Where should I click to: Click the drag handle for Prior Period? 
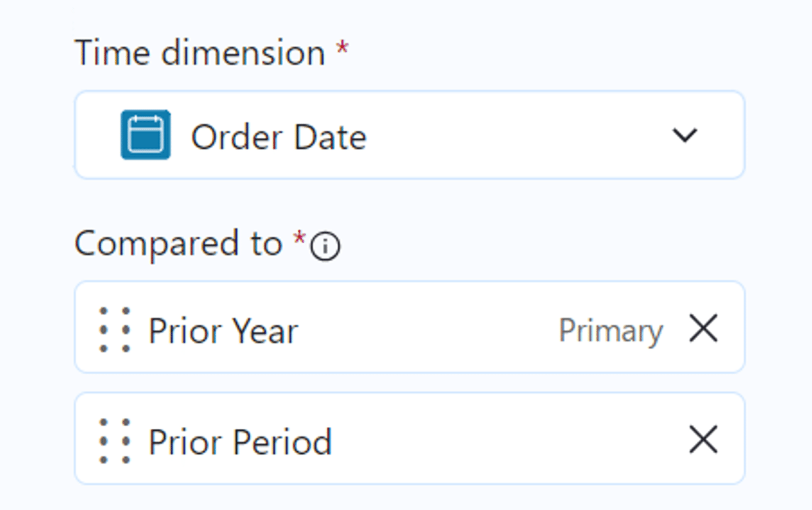(114, 441)
